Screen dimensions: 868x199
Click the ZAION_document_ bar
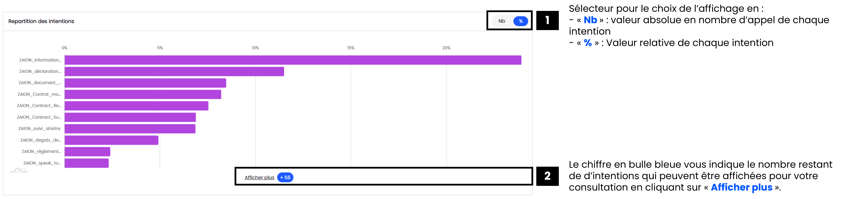click(x=145, y=83)
